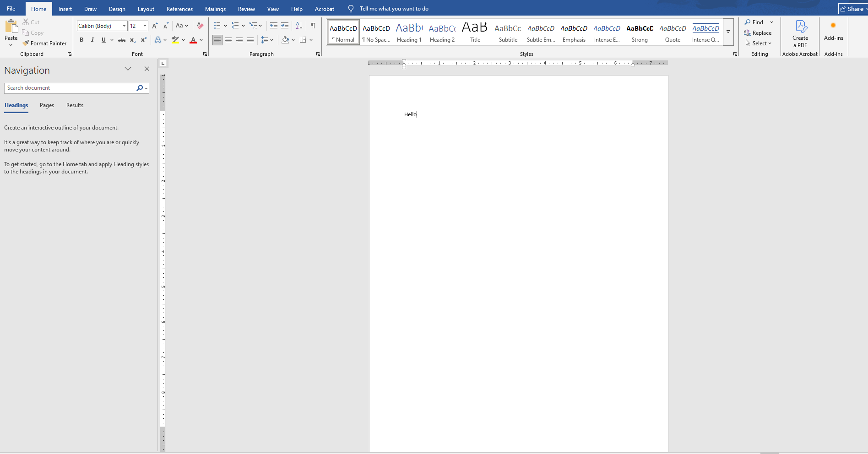The width and height of the screenshot is (868, 454).
Task: Switch to Pages tab in Navigation
Action: click(x=47, y=105)
